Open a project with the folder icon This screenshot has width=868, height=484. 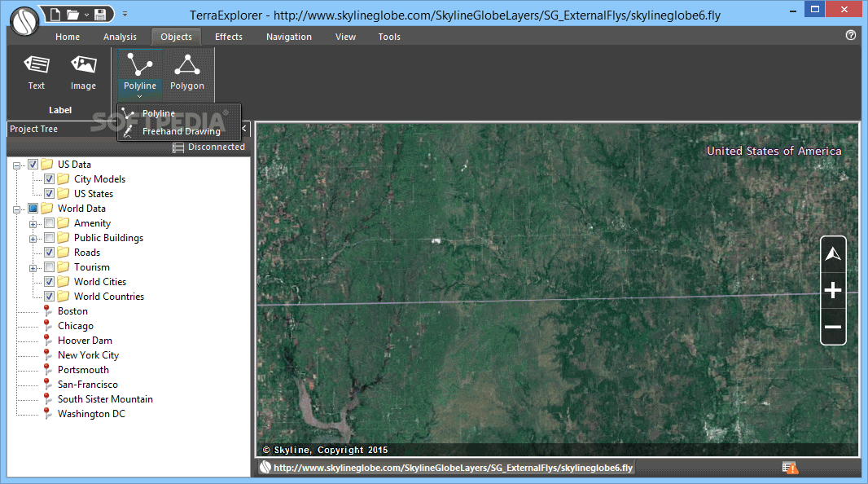pos(73,15)
